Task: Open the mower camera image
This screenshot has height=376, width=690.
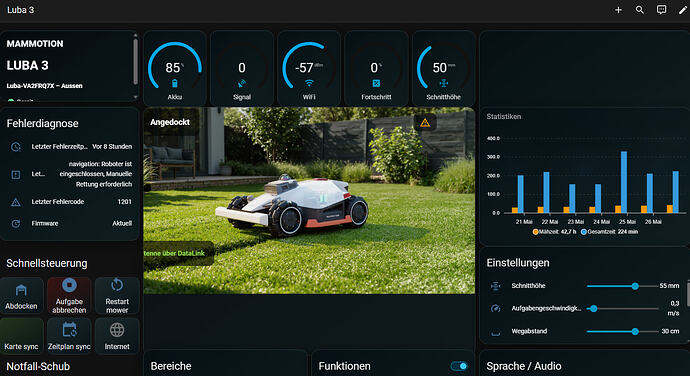Action: (309, 200)
